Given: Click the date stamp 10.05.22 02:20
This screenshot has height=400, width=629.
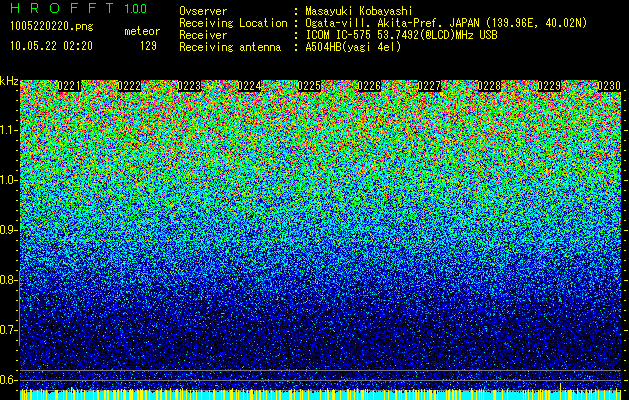Looking at the screenshot, I should [x=51, y=46].
